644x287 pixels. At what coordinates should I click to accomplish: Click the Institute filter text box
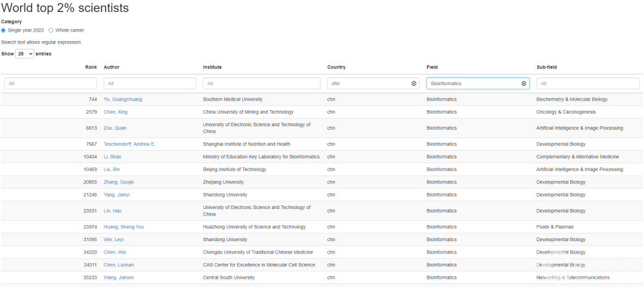click(x=261, y=83)
